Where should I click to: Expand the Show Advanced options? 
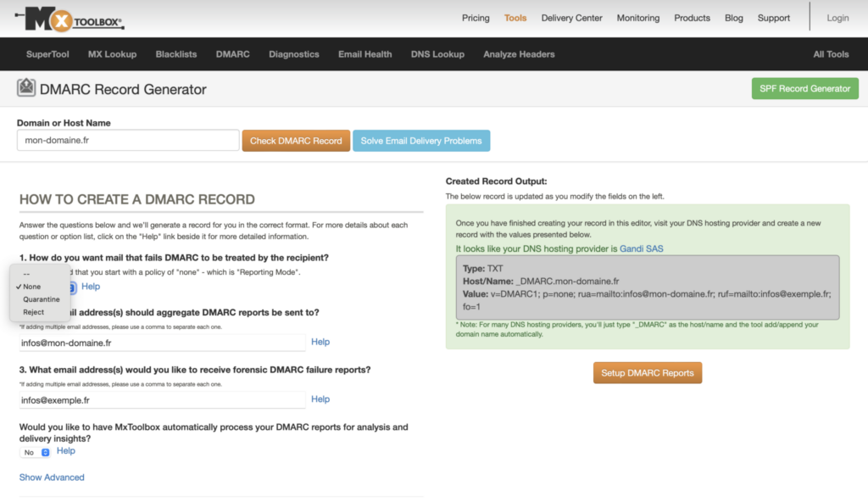coord(52,477)
